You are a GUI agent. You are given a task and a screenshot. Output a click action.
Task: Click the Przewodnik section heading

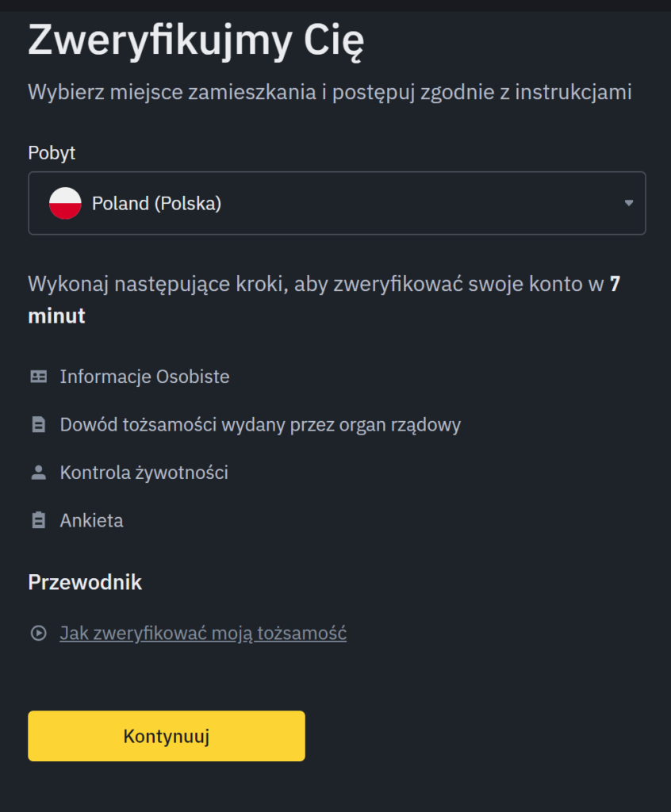[85, 583]
